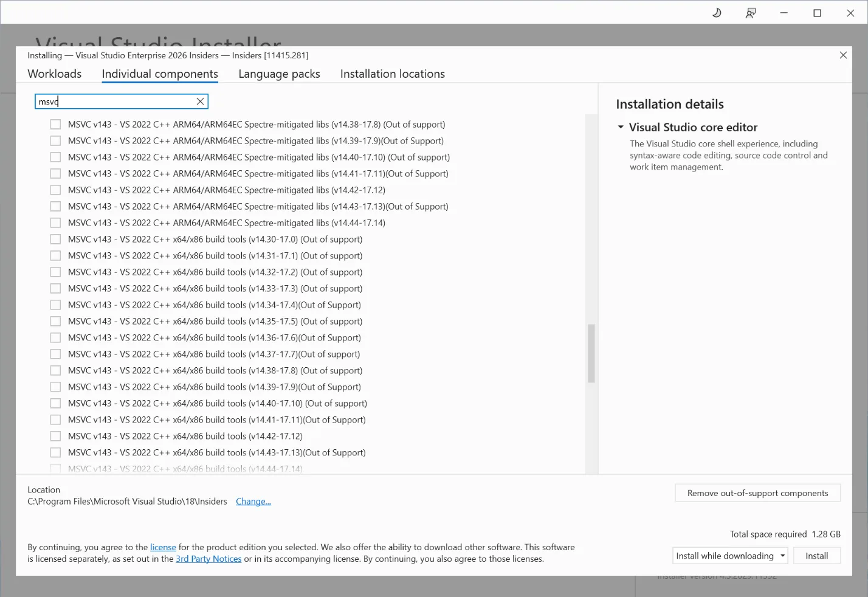Toggle dark theme with the moon icon
868x597 pixels.
(716, 12)
